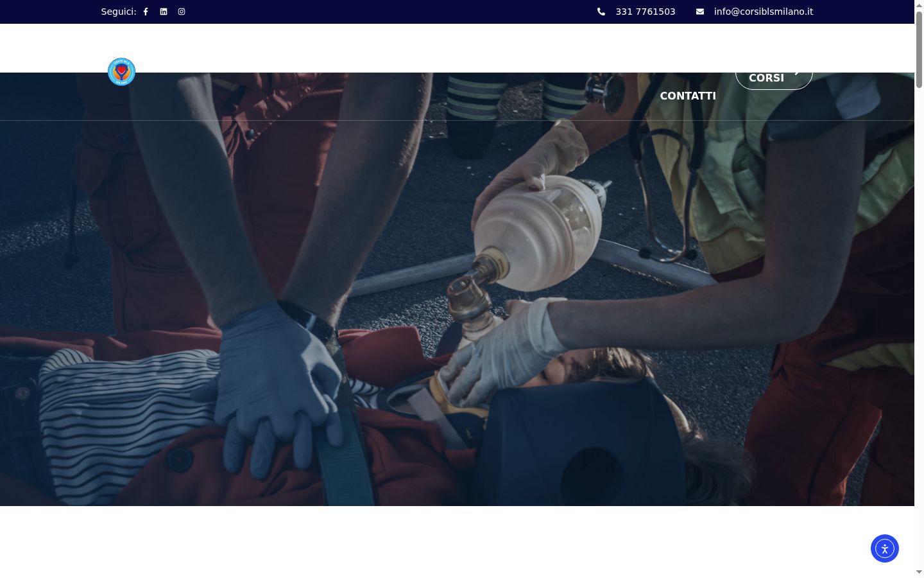Click the page vertical scrollbar thumb
This screenshot has height=578, width=924.
tap(919, 49)
